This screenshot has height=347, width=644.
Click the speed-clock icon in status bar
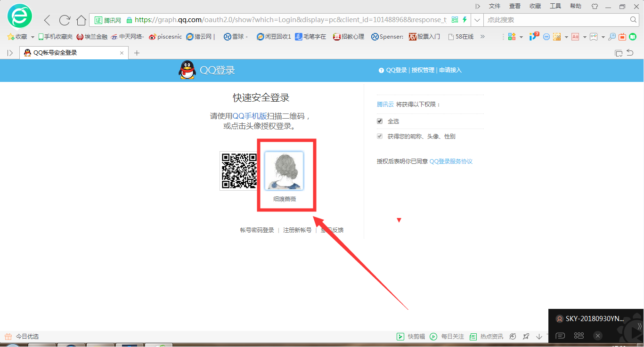513,336
